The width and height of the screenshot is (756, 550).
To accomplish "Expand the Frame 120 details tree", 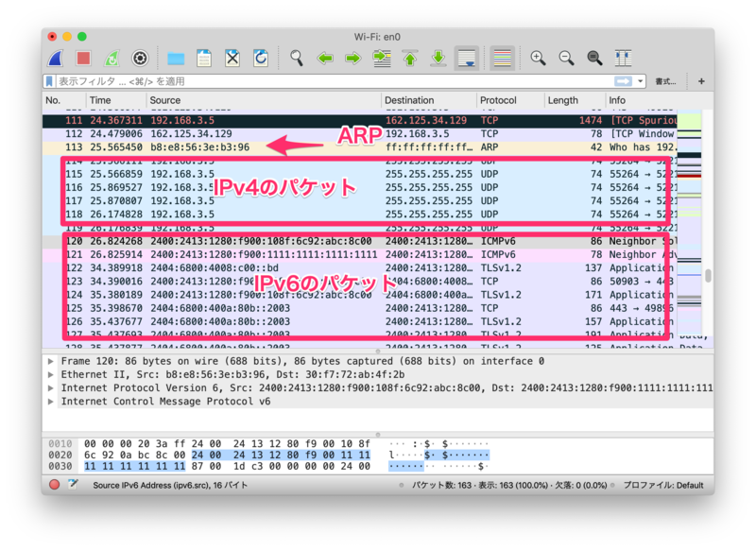I will (51, 361).
